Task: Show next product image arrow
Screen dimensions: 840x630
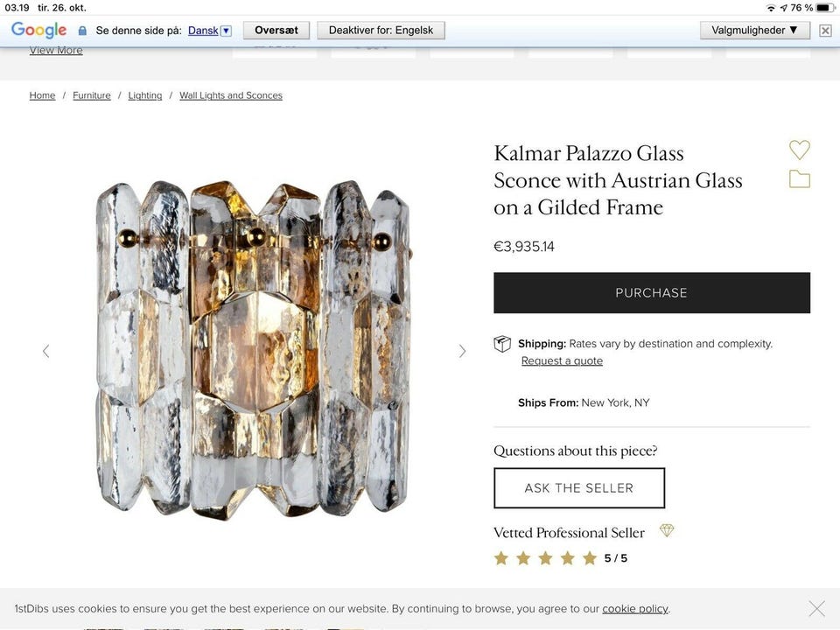Action: [463, 352]
